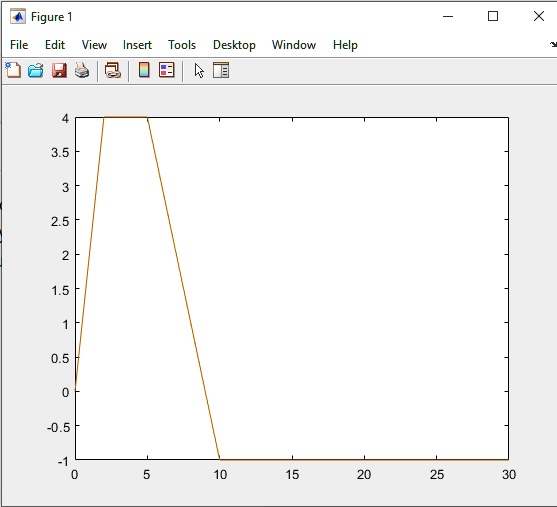Print the figure using the printer icon
Viewport: 557px width, 507px height.
tap(82, 70)
